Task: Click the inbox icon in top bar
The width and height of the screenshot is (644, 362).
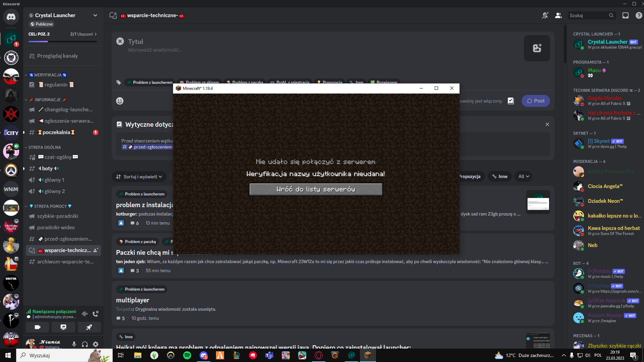Action: point(625,15)
